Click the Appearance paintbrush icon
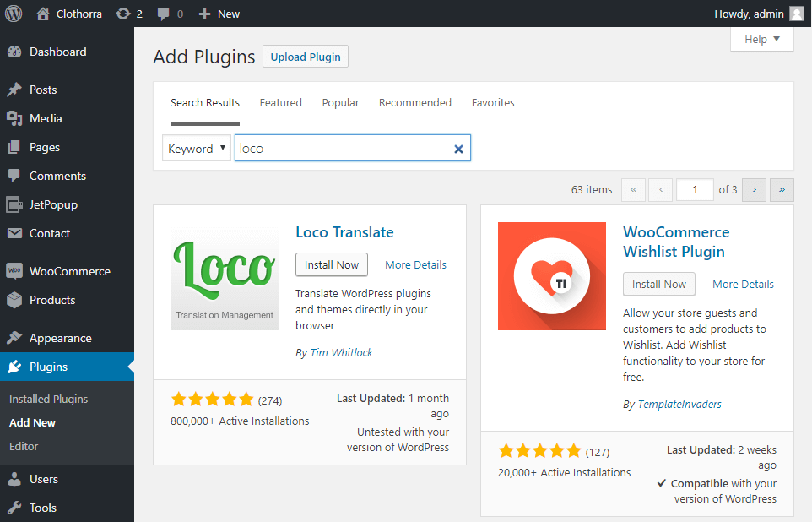The image size is (812, 522). coord(14,338)
